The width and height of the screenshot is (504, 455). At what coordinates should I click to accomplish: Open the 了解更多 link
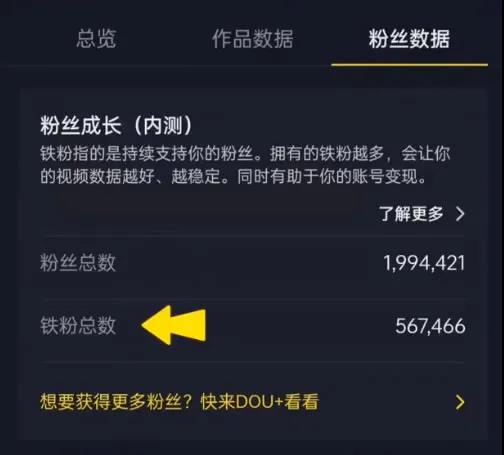pos(411,214)
